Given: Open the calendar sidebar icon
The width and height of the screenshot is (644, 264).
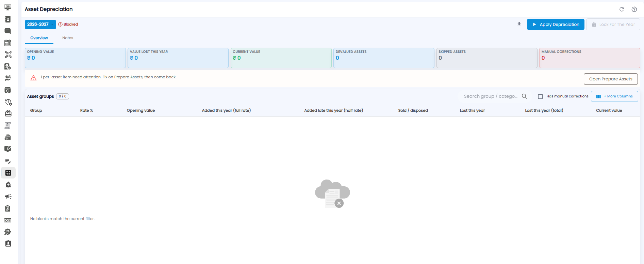Looking at the screenshot, I should click(x=8, y=43).
